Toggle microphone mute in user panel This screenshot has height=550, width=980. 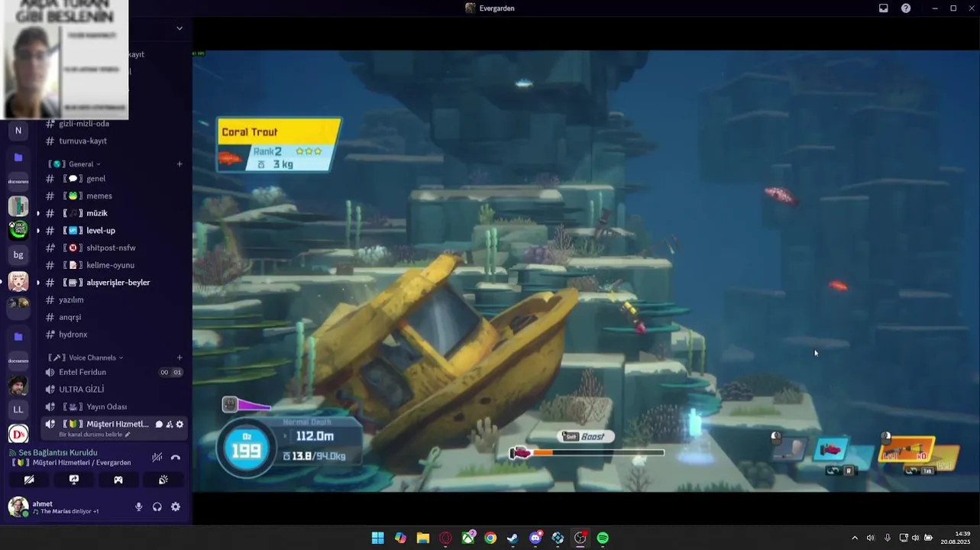[x=138, y=506]
